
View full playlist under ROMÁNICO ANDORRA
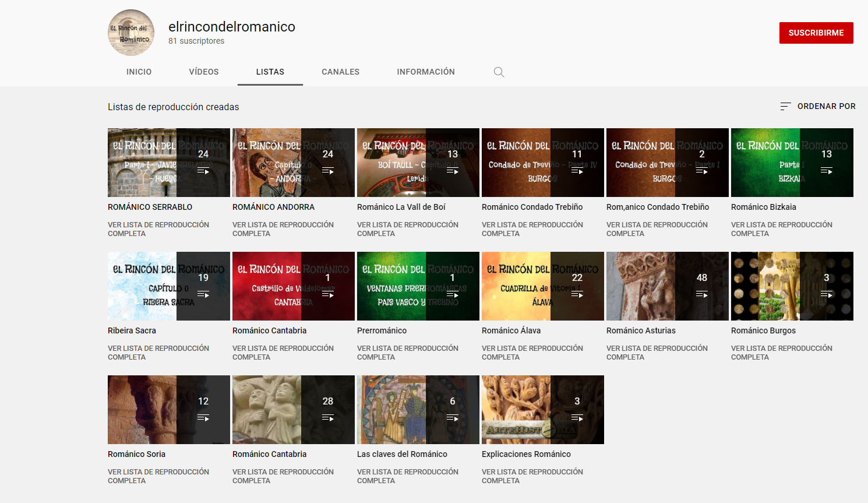coord(283,229)
